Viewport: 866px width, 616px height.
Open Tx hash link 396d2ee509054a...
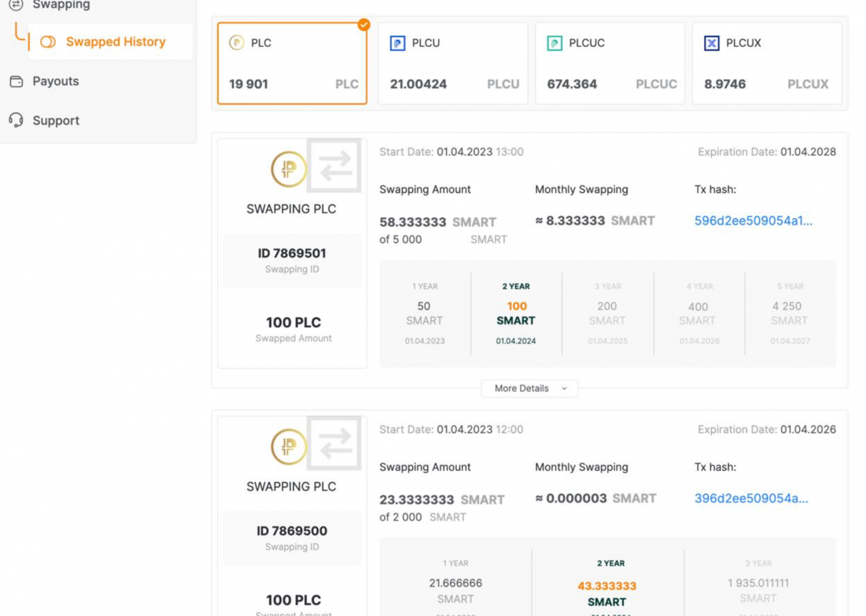751,499
